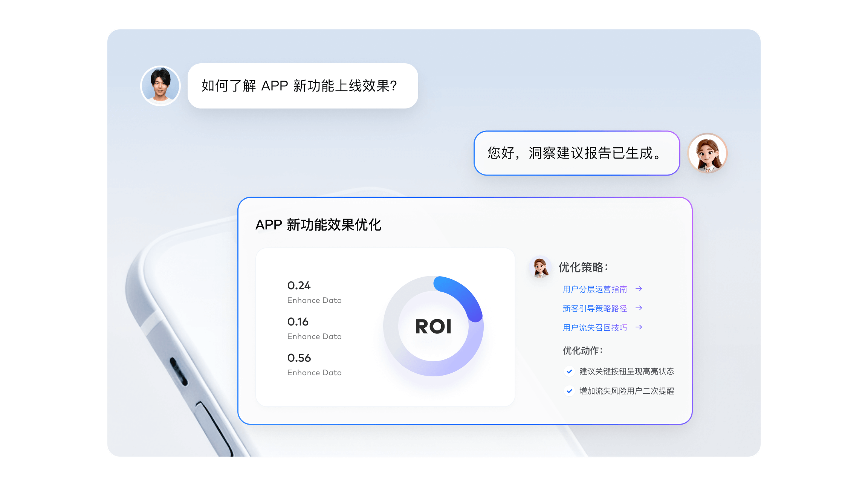Viewport: 868px width, 486px height.
Task: Click the ROI donut chart center
Action: click(x=433, y=326)
